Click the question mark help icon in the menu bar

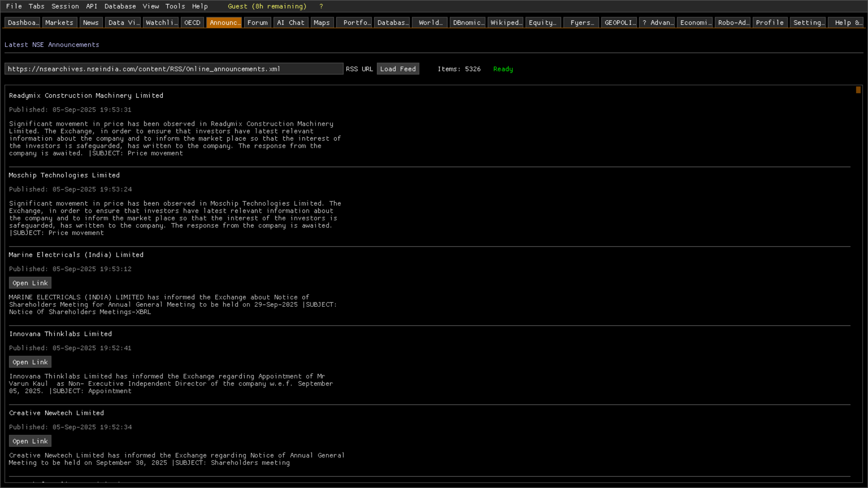[321, 6]
